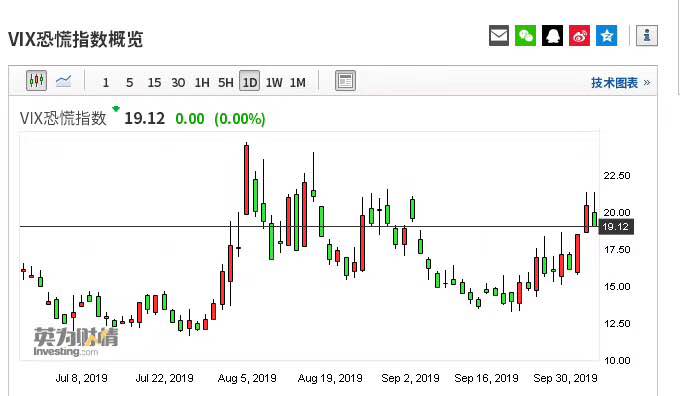Viewport: 680px width, 396px height.
Task: Select the 1 minute timeframe
Action: pos(105,82)
